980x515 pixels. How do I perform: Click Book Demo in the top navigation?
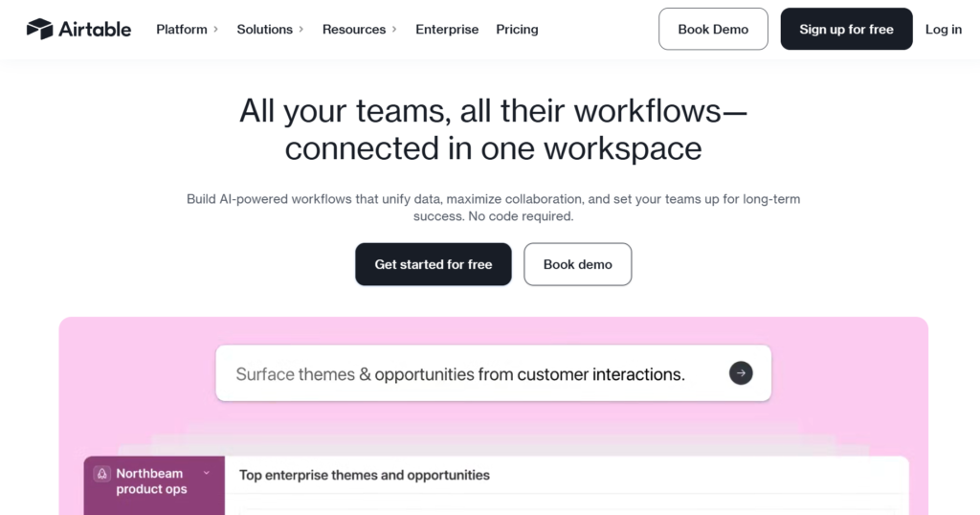(x=713, y=29)
